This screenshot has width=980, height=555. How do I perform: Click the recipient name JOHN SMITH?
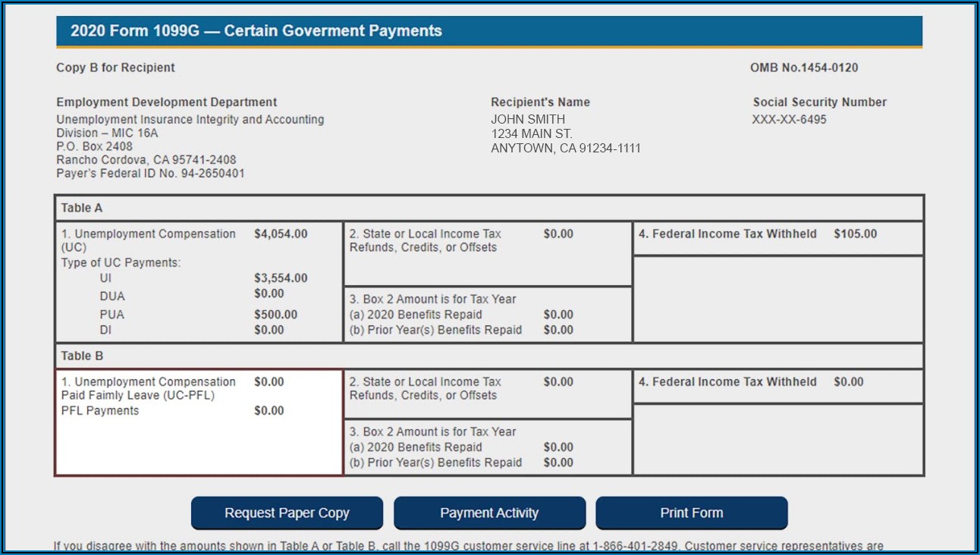point(528,120)
